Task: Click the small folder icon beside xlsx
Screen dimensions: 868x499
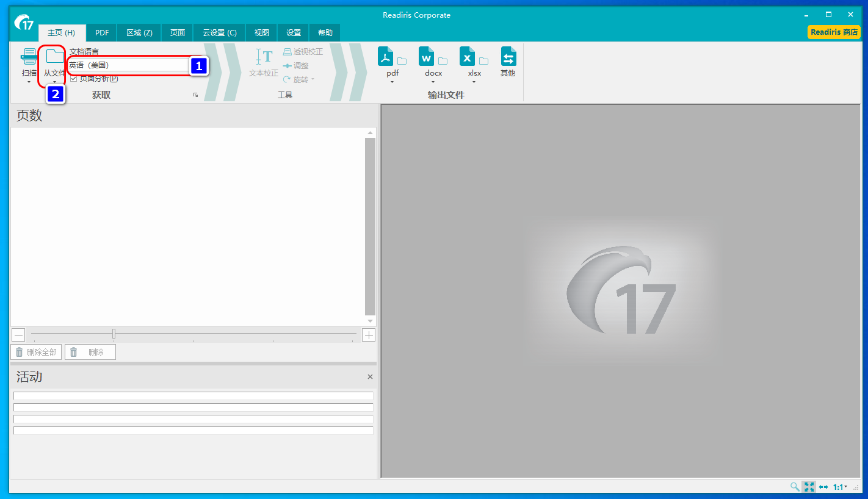Action: tap(484, 61)
